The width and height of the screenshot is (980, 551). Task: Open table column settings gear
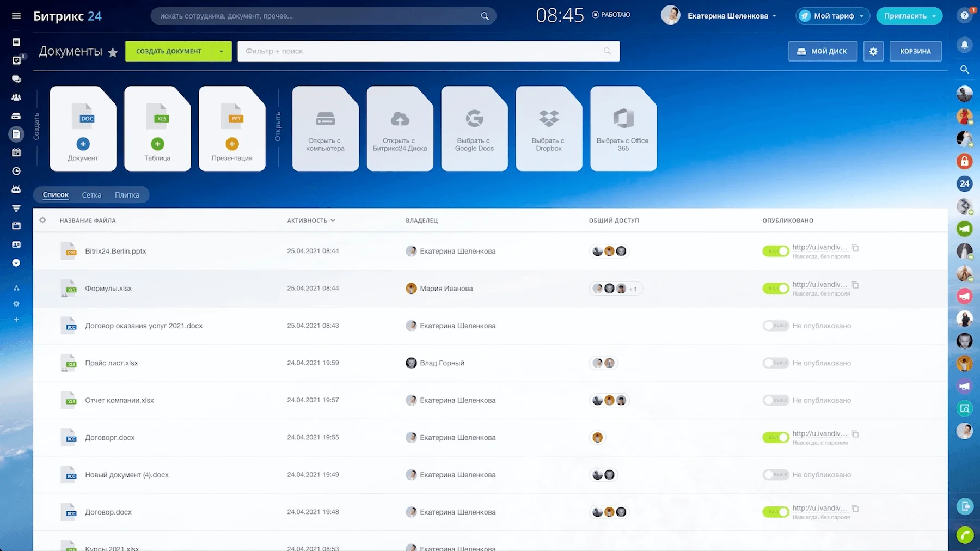tap(42, 221)
